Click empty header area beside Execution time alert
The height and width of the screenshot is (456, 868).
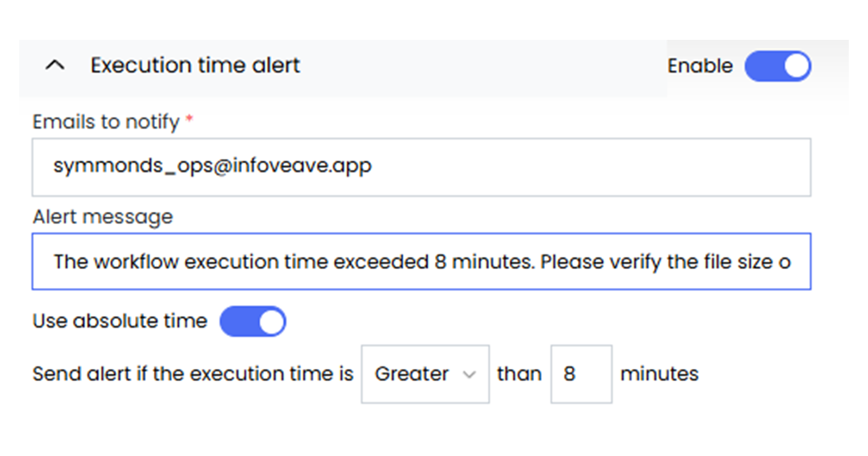[x=480, y=66]
